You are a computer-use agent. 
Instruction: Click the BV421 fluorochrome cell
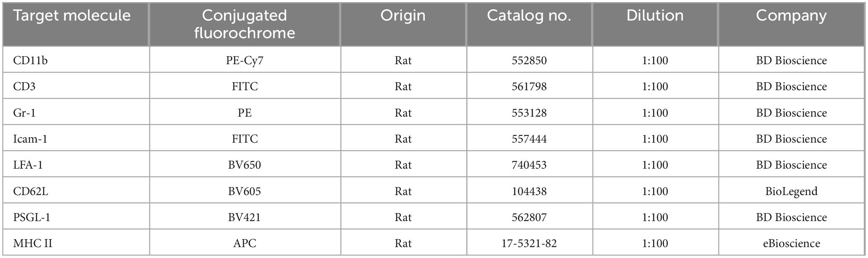click(x=244, y=217)
